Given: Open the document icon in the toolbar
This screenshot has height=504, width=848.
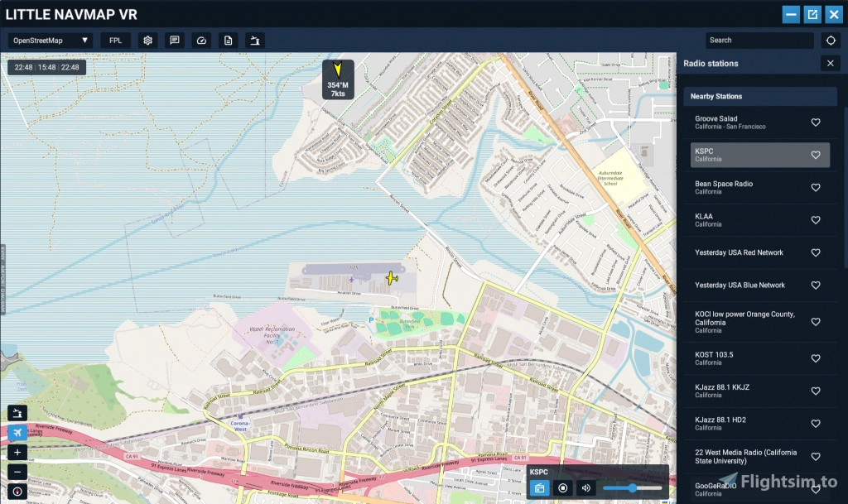Looking at the screenshot, I should tap(227, 40).
